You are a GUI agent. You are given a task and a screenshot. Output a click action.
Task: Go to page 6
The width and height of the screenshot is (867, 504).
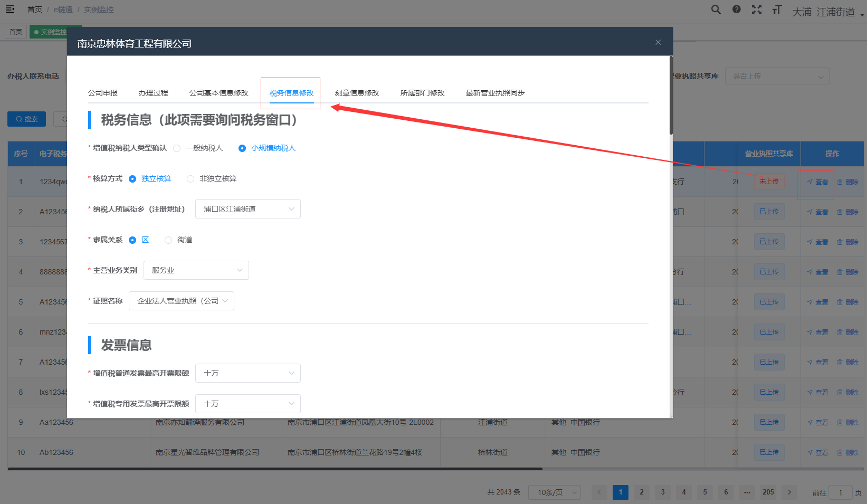pos(726,492)
